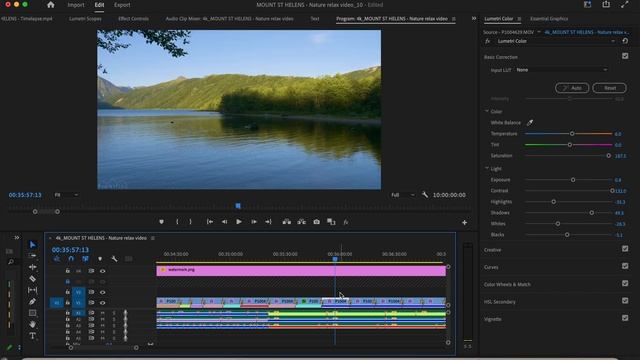
Task: Open the timeline sequence panel menu
Action: pyautogui.click(x=153, y=238)
